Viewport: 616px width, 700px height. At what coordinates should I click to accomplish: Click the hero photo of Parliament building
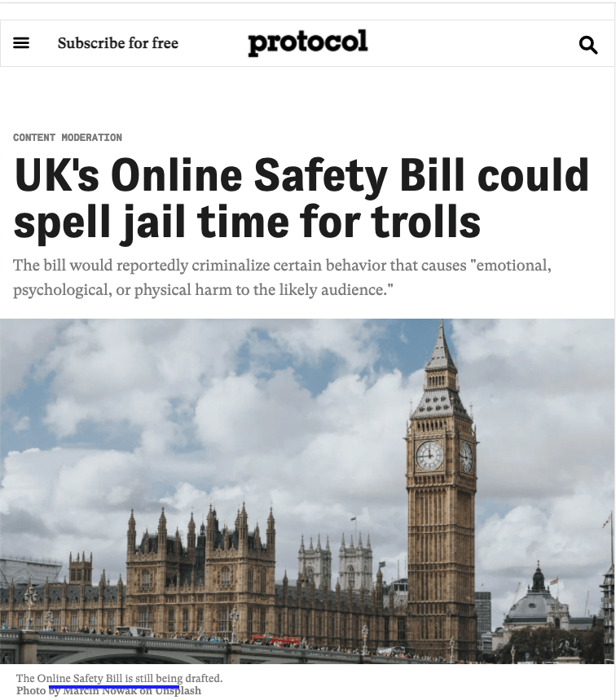pos(307,491)
